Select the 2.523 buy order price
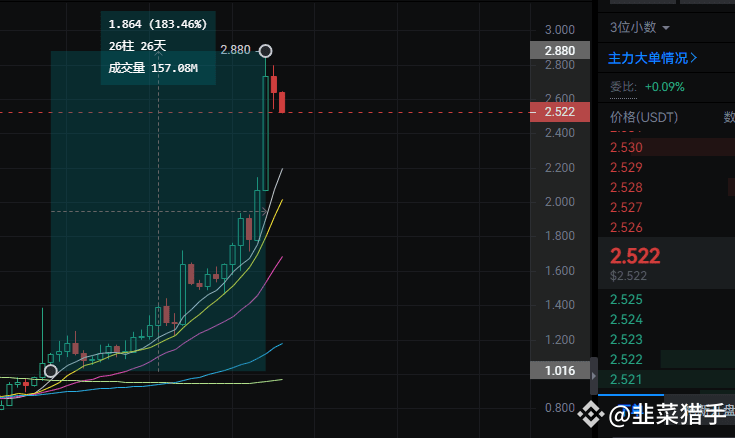 [626, 340]
